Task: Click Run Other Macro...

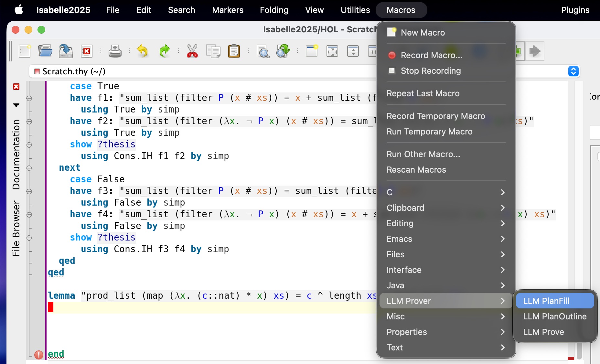Action: (x=423, y=154)
